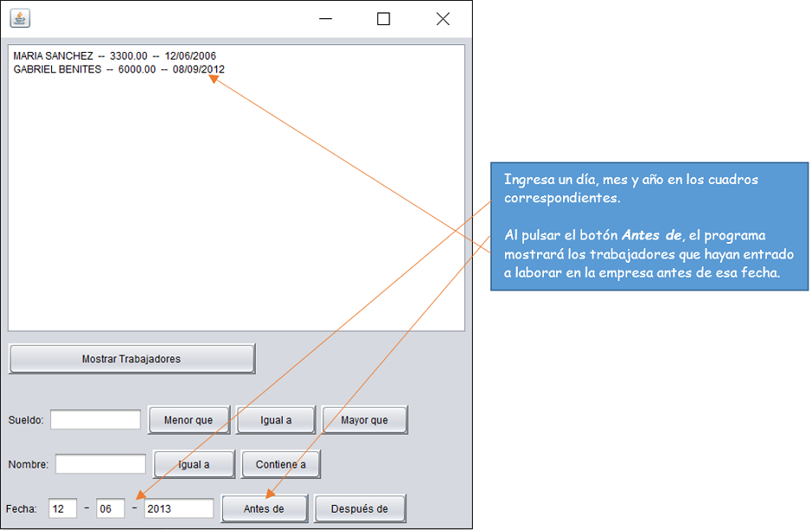
Task: Select the day field showing 12
Action: [x=62, y=508]
